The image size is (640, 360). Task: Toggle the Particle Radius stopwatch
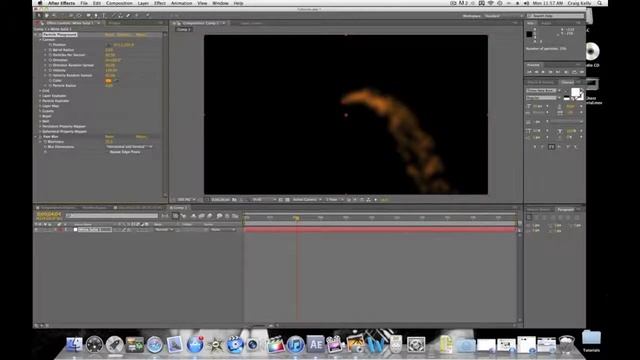[50, 86]
